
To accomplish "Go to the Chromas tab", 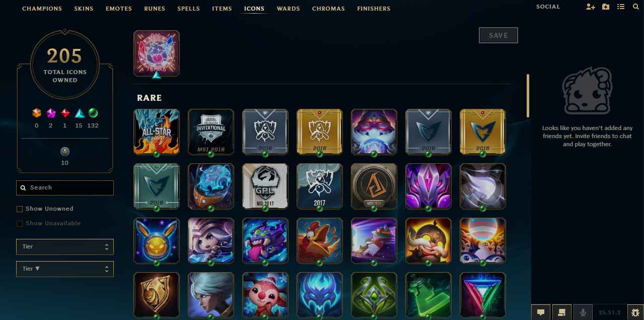I will pyautogui.click(x=328, y=9).
